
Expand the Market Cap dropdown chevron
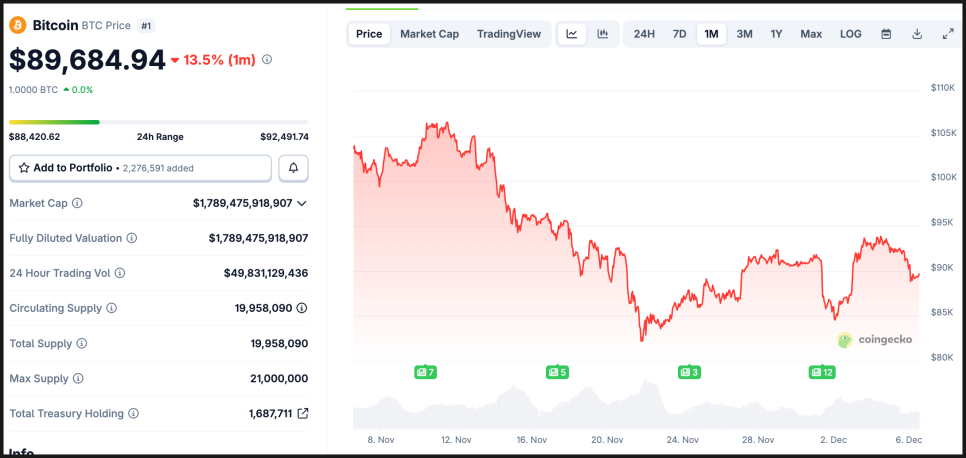coord(302,203)
